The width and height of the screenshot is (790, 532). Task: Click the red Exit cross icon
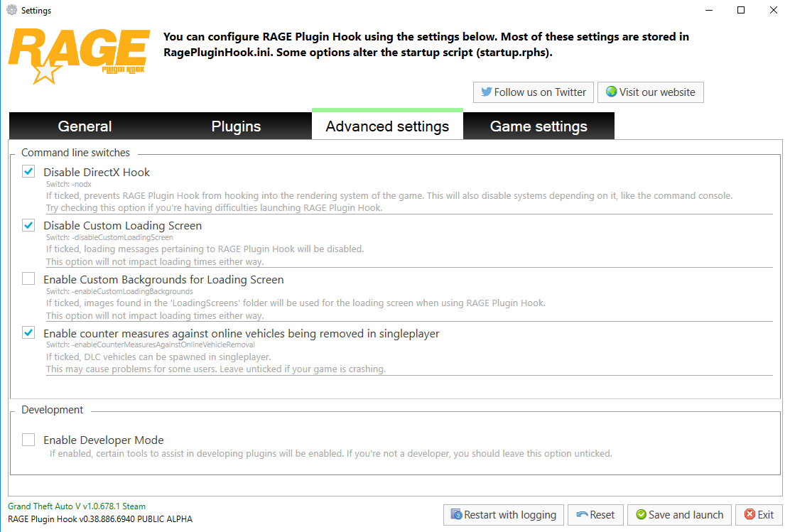750,515
